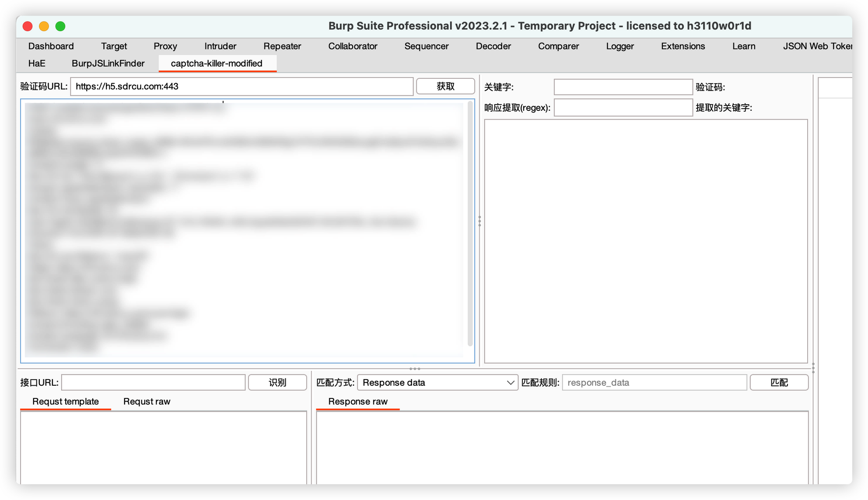This screenshot has height=500, width=868.
Task: Switch to the Target tab
Action: (x=114, y=46)
